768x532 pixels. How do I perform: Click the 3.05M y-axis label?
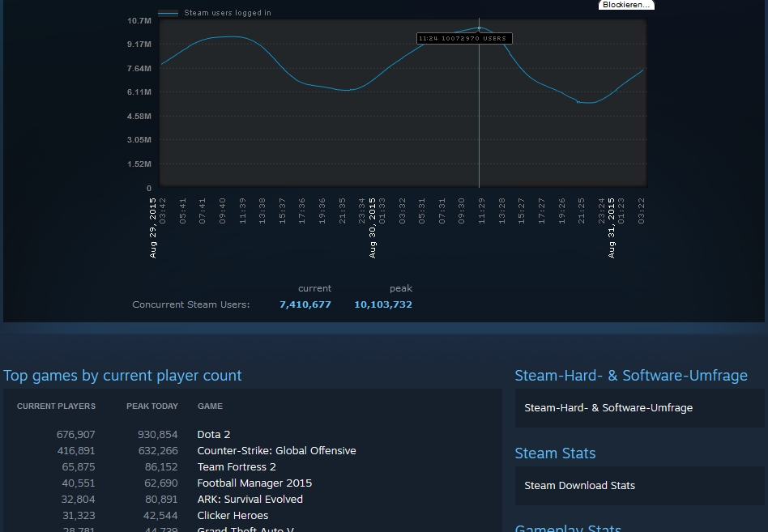pyautogui.click(x=139, y=140)
